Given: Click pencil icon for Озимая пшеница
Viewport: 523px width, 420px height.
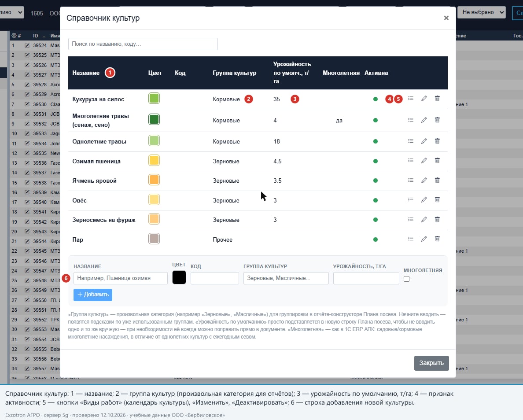Looking at the screenshot, I should tap(424, 161).
